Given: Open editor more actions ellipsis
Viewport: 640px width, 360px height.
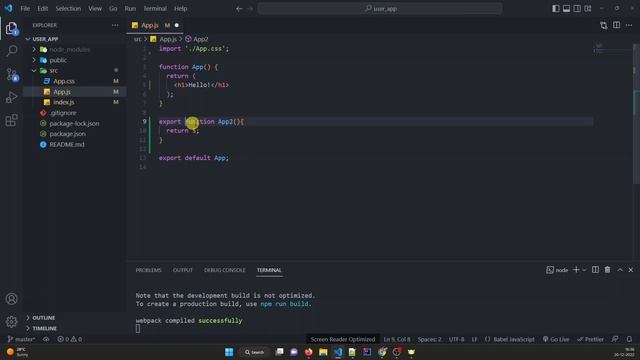Looking at the screenshot, I should click(629, 25).
